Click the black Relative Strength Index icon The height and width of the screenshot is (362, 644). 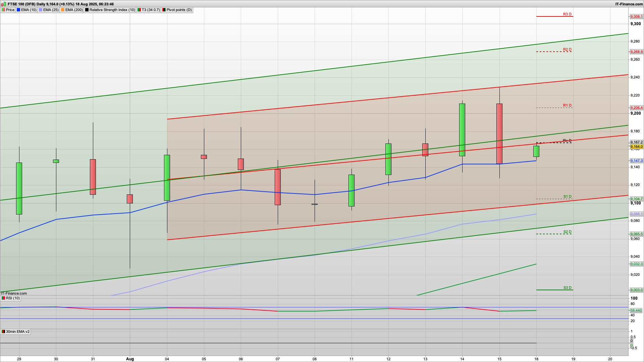point(87,10)
